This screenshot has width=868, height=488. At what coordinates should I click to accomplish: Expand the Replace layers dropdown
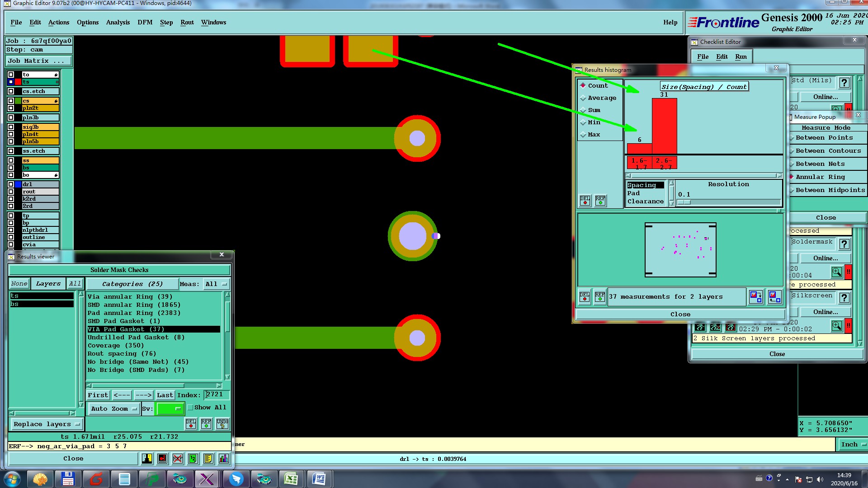pyautogui.click(x=46, y=424)
